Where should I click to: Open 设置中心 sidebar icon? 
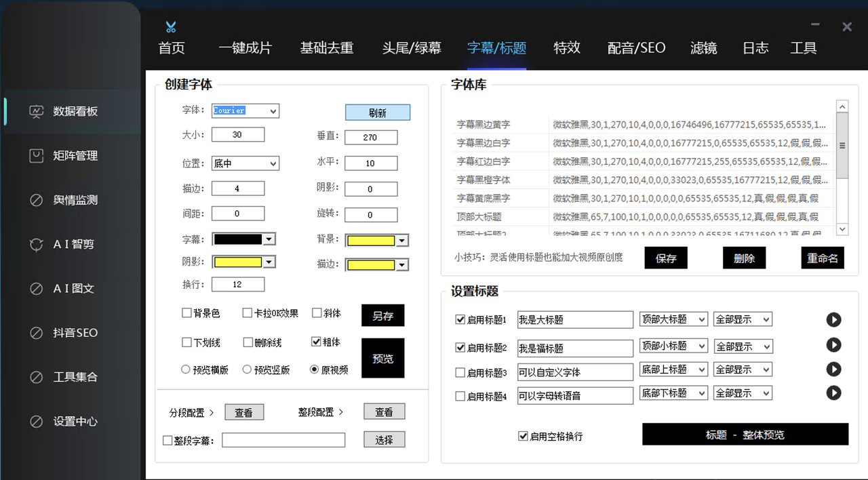tap(37, 422)
